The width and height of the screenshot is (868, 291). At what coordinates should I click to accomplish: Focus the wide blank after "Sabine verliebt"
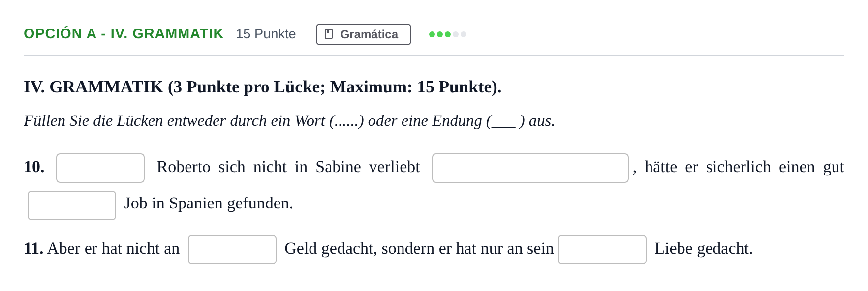pyautogui.click(x=530, y=168)
